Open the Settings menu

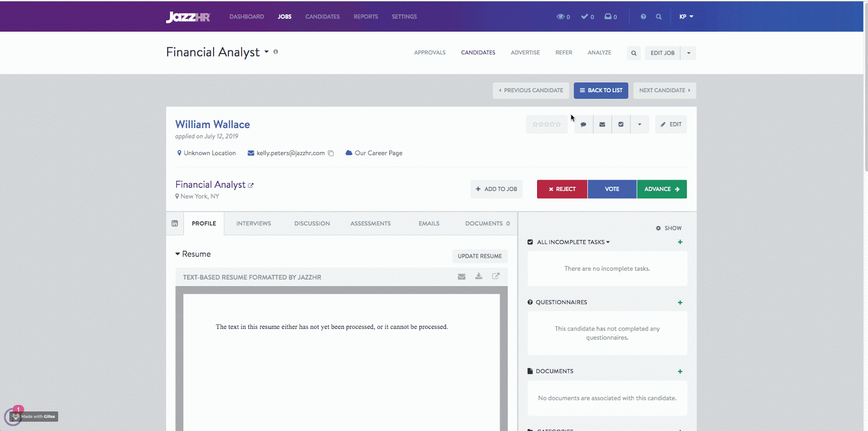coord(404,17)
